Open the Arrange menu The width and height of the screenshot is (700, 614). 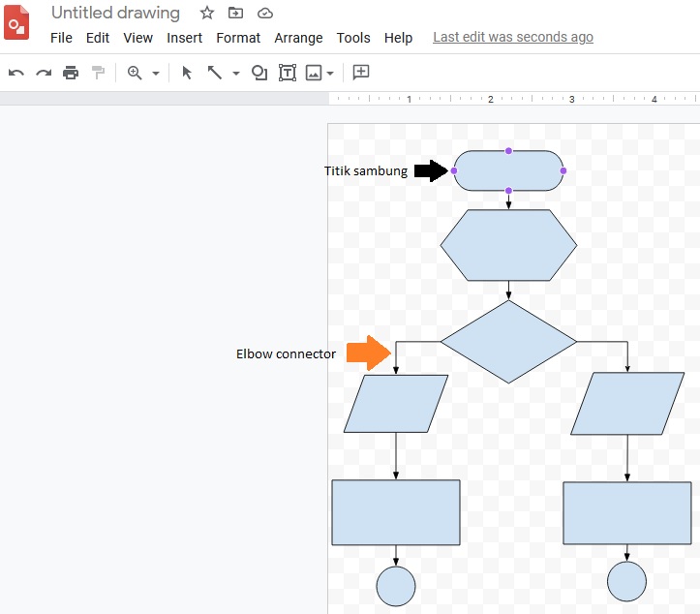point(298,38)
